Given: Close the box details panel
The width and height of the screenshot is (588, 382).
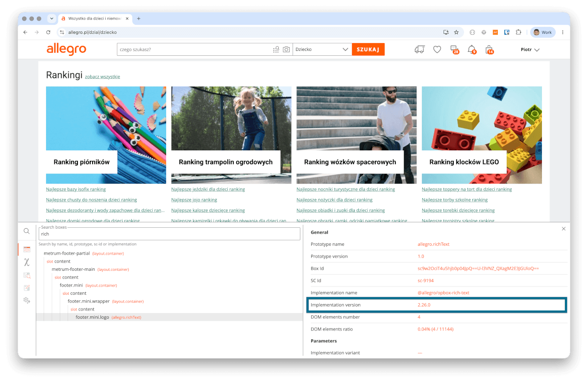Looking at the screenshot, I should 563,229.
